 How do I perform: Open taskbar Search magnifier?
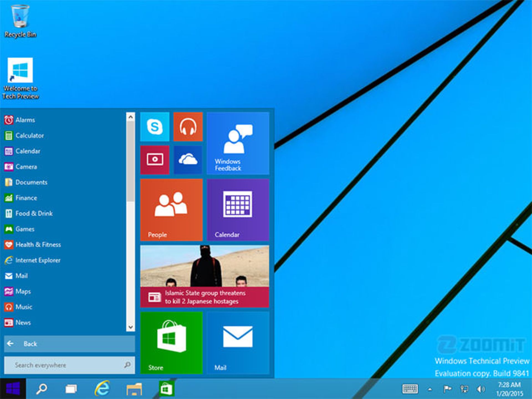(42, 389)
